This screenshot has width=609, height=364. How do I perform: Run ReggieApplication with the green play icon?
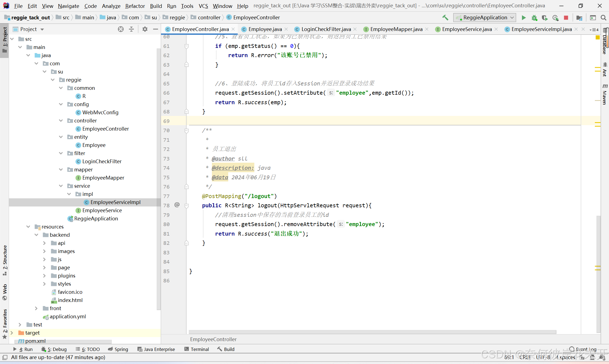(x=524, y=18)
